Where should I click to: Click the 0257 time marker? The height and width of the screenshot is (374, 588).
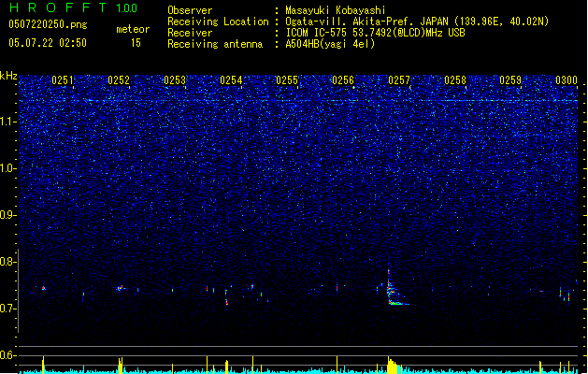click(x=399, y=80)
